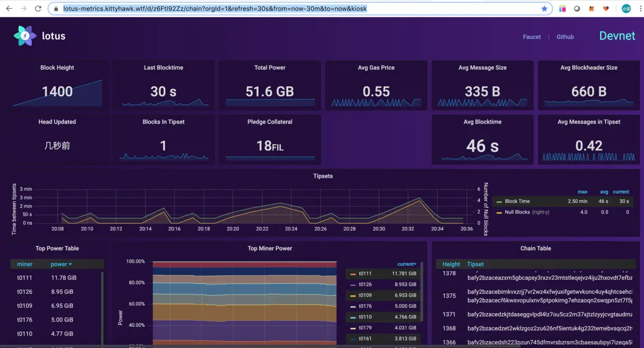The width and height of the screenshot is (644, 348).
Task: Click the Lotus flower logo
Action: click(x=24, y=36)
